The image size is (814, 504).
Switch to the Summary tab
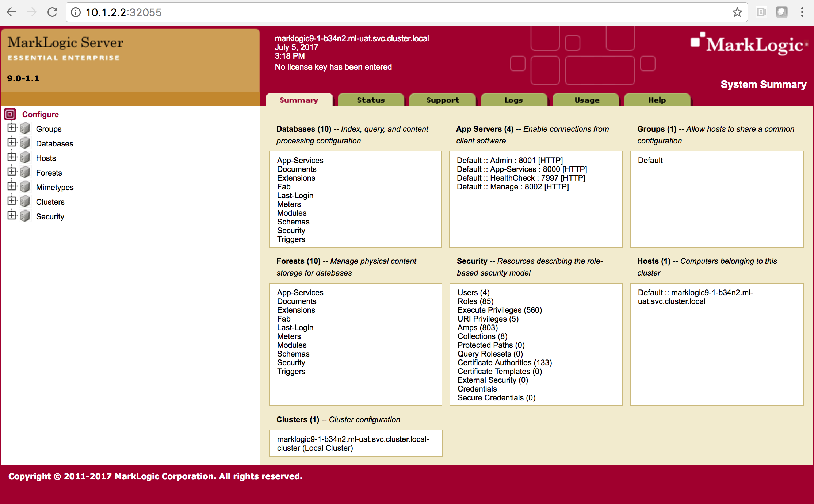(299, 100)
